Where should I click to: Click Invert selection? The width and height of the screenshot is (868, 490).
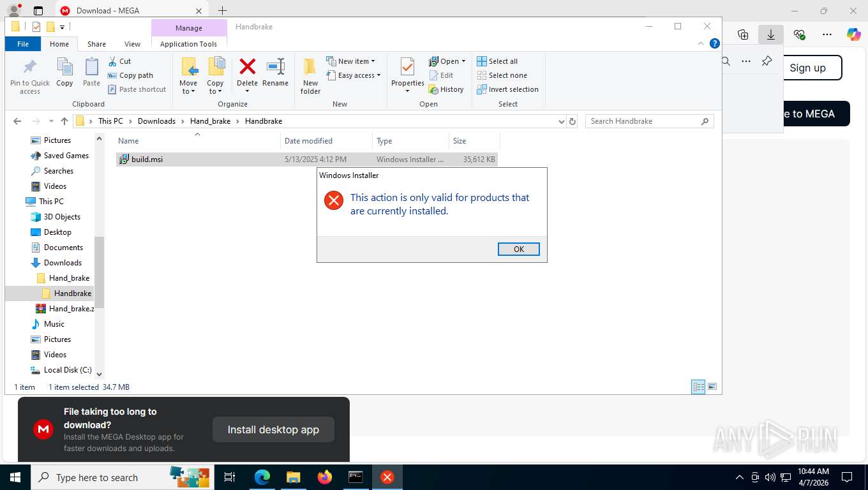pyautogui.click(x=508, y=89)
